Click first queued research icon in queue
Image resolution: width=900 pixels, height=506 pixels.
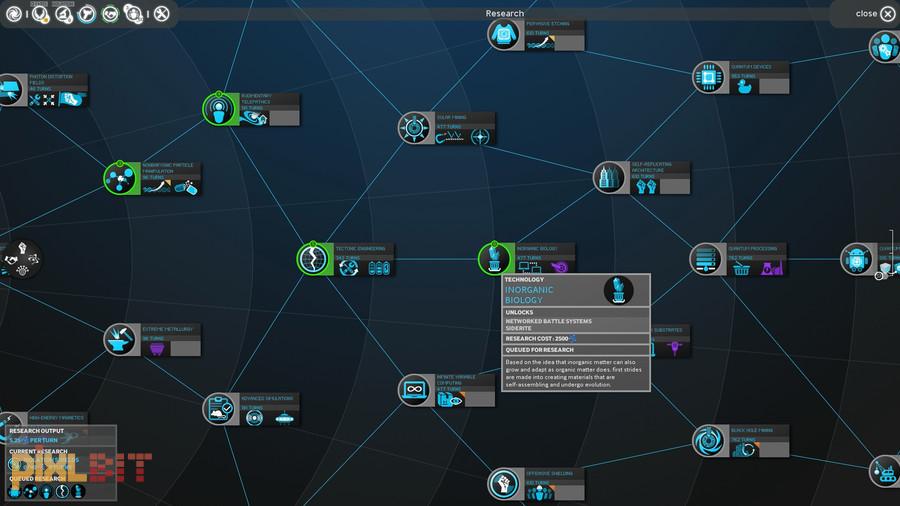click(x=14, y=491)
